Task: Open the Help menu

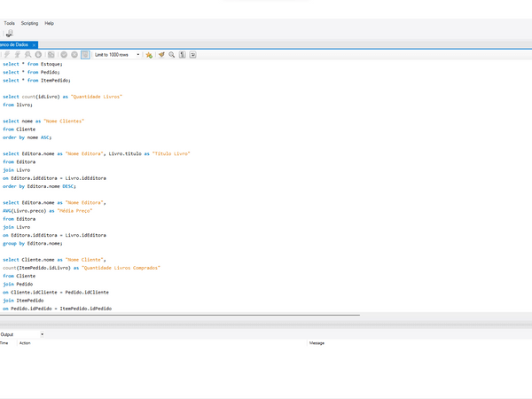Action: (49, 23)
